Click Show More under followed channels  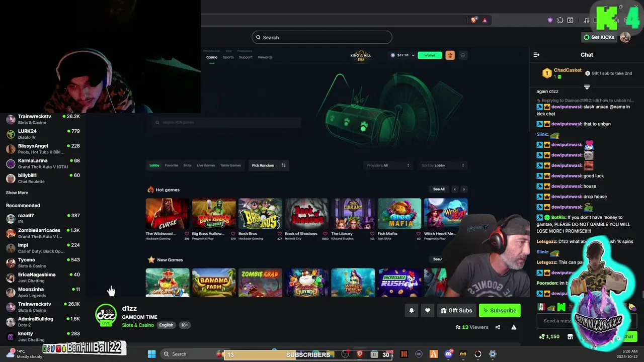coord(17,193)
